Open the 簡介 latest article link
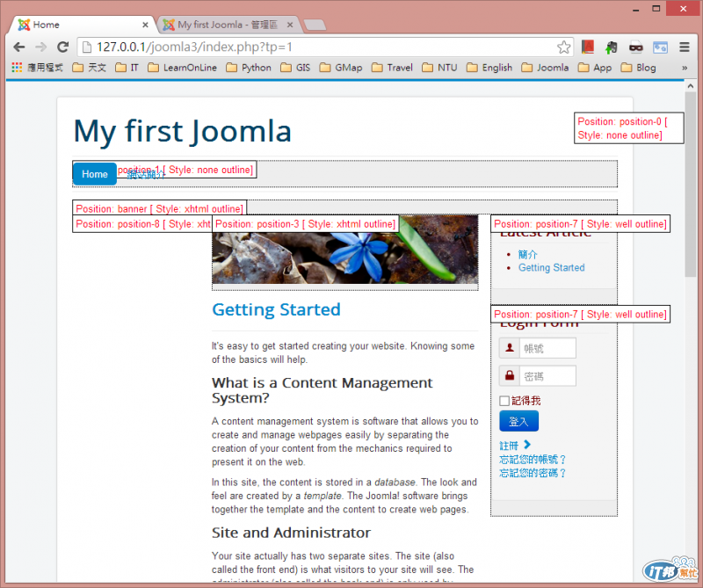 click(x=527, y=255)
